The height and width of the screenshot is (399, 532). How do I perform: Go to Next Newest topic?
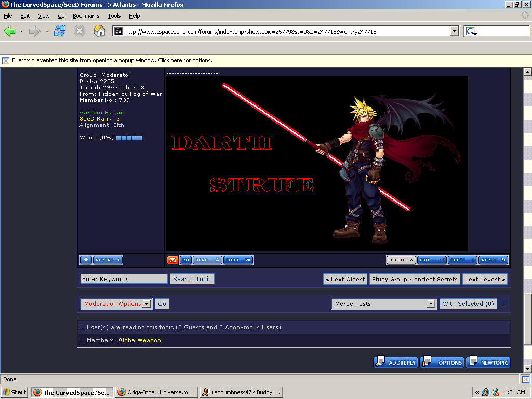click(x=485, y=279)
